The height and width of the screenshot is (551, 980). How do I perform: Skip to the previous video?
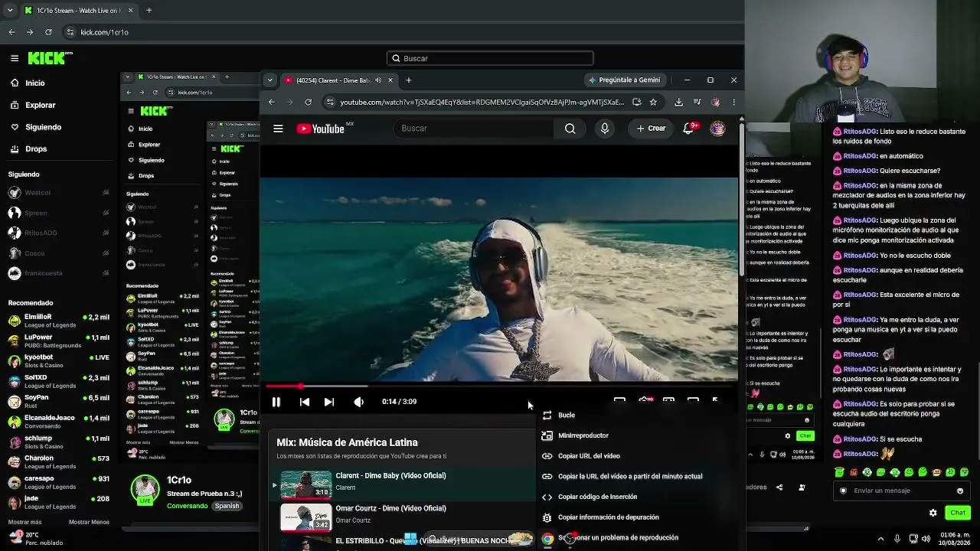click(305, 402)
